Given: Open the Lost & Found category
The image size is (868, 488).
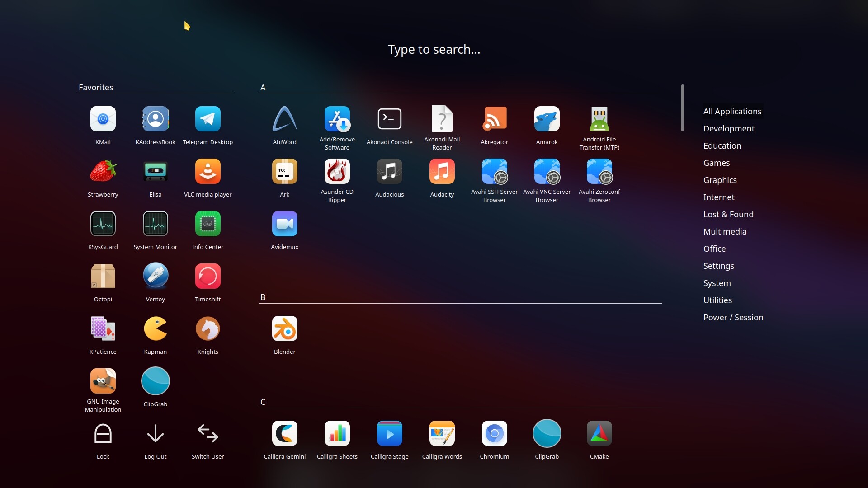Looking at the screenshot, I should click(728, 215).
